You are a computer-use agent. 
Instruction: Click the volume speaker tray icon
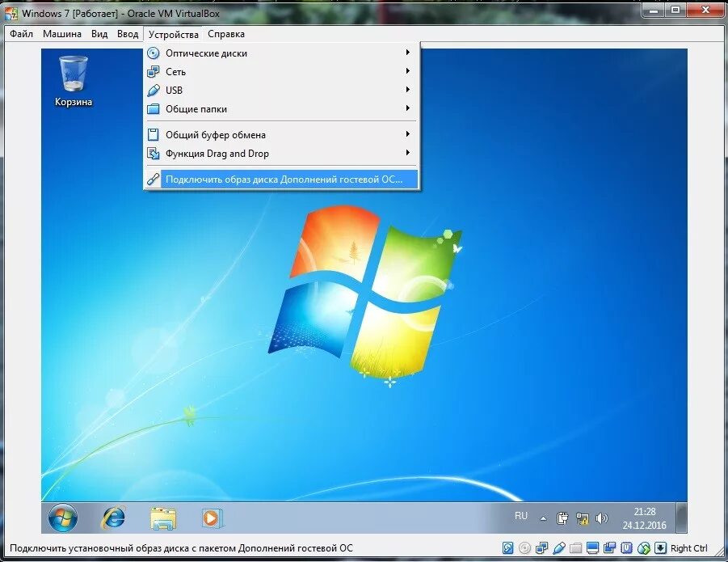(x=602, y=518)
